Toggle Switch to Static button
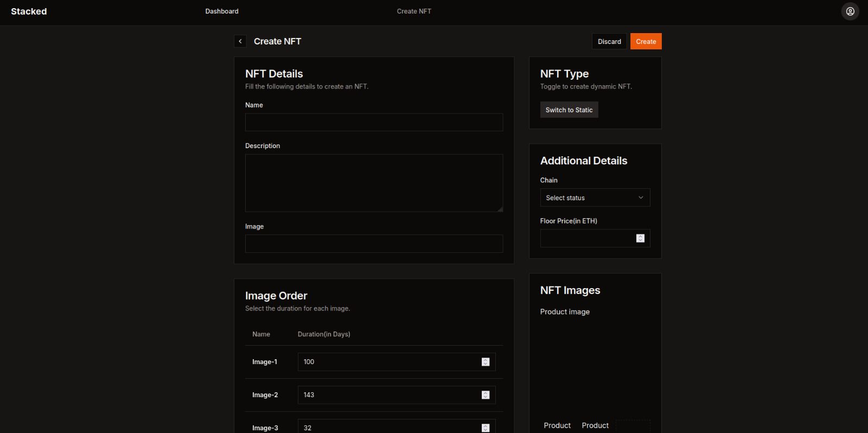This screenshot has height=433, width=868. point(569,110)
